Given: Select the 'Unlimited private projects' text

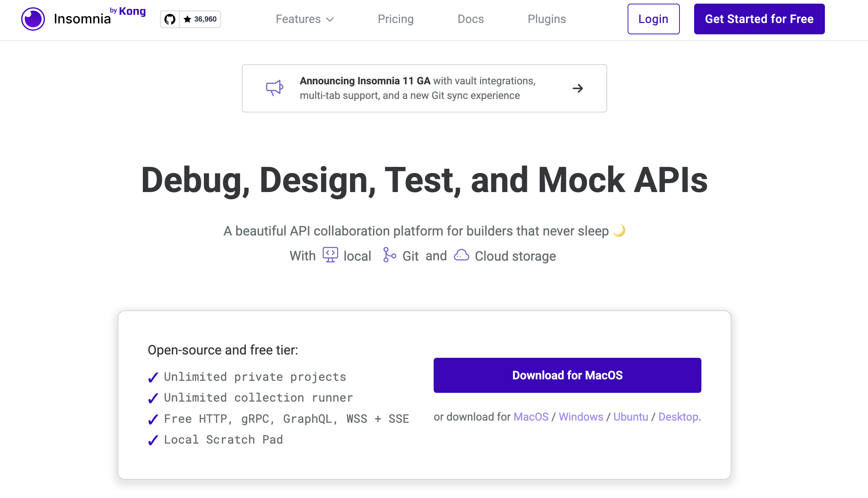Looking at the screenshot, I should click(x=255, y=377).
